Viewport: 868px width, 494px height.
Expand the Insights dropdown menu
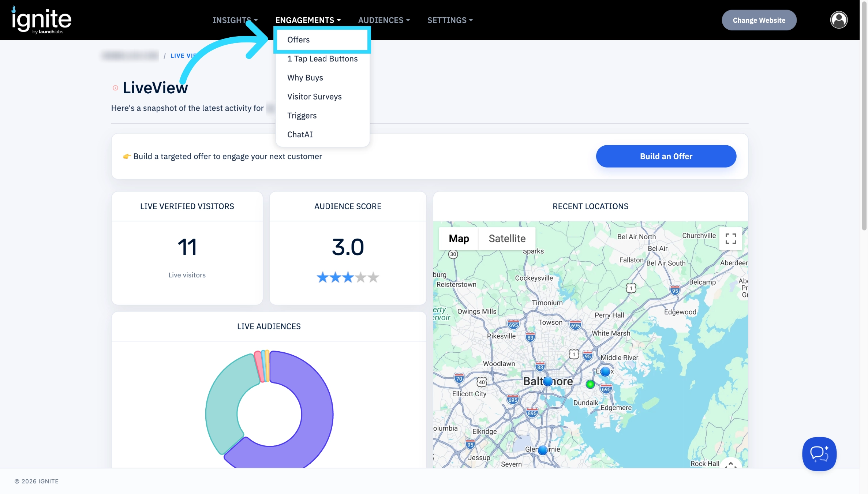coord(235,20)
